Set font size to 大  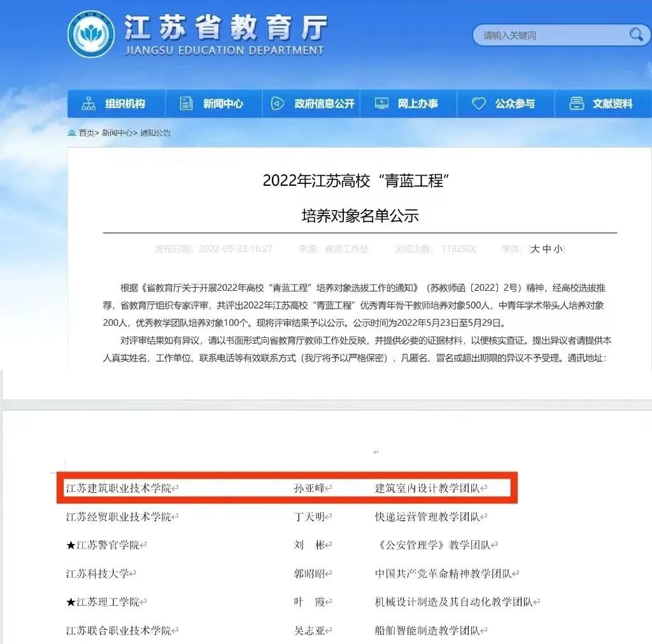[535, 249]
